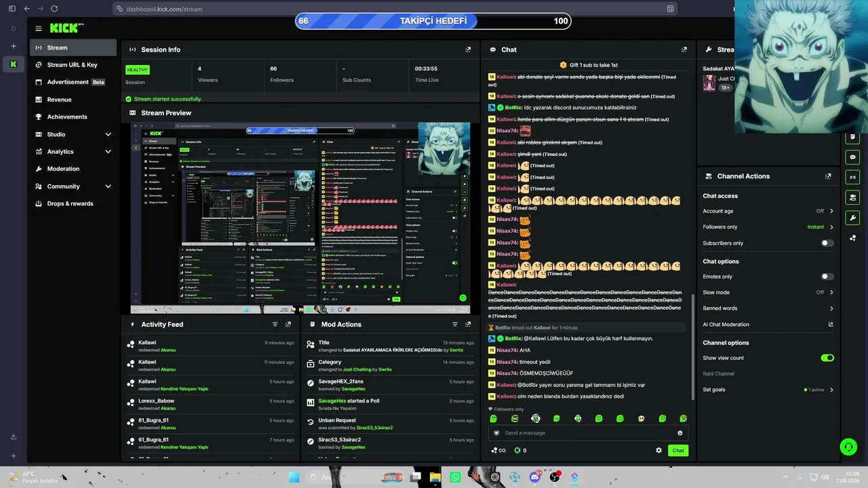Viewport: 868px width, 488px height.
Task: Open Followers only duration options
Action: [768, 227]
